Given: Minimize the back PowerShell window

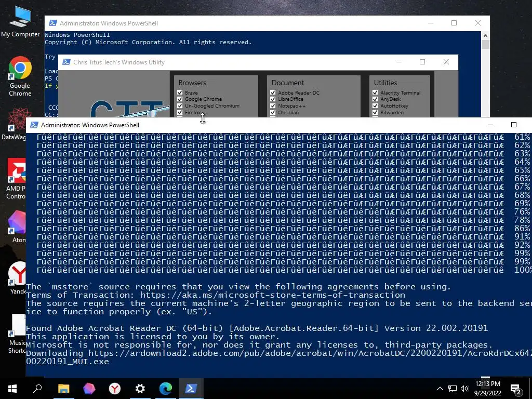Looking at the screenshot, I should (x=431, y=23).
